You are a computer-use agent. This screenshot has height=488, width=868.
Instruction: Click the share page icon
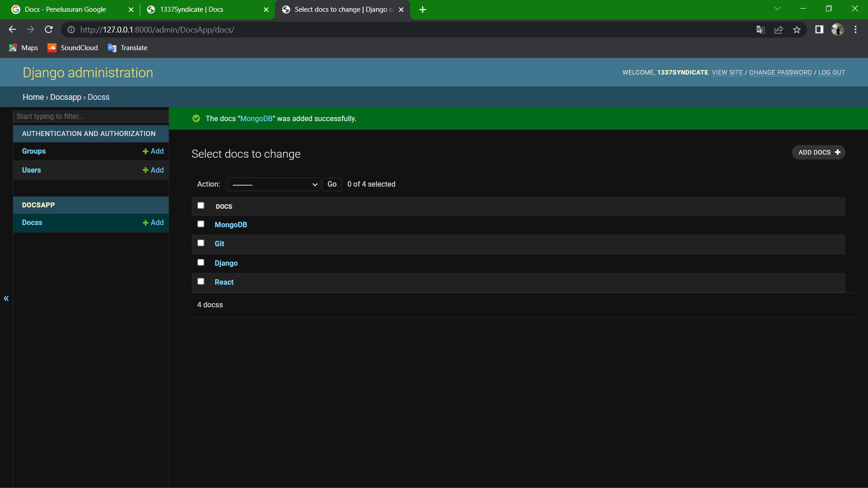(778, 30)
